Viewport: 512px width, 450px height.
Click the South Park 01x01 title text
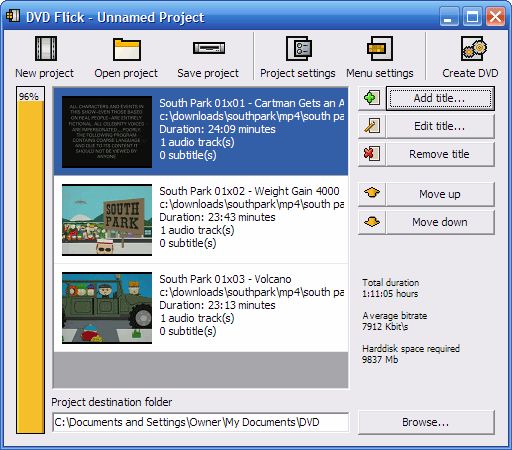[x=252, y=103]
